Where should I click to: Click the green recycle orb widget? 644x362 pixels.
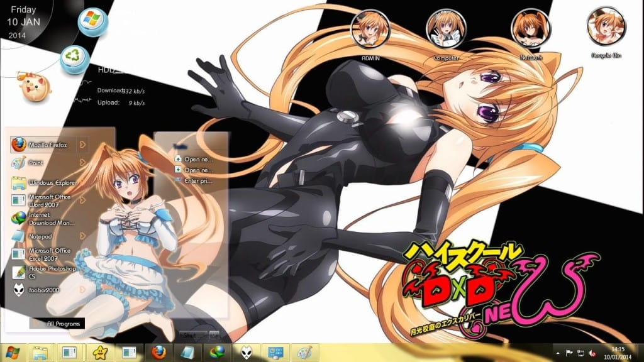click(74, 60)
